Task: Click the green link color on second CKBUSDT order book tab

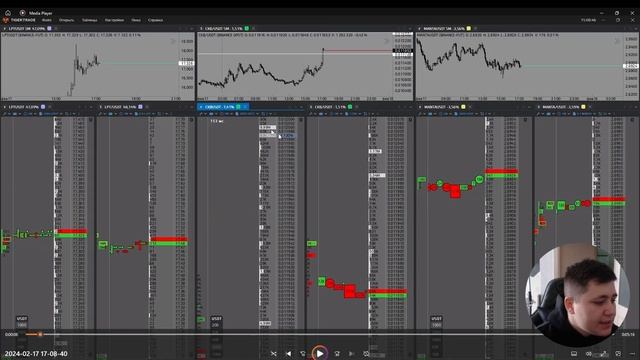Action: coord(350,107)
